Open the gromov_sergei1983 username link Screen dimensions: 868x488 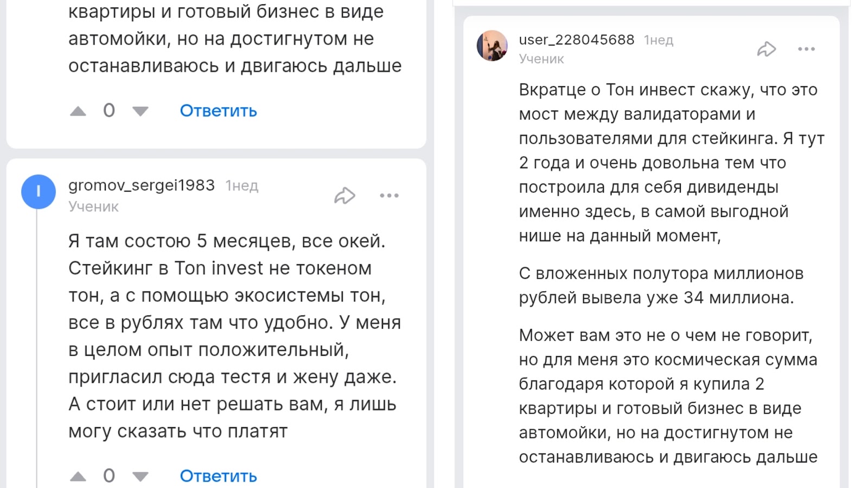click(142, 185)
